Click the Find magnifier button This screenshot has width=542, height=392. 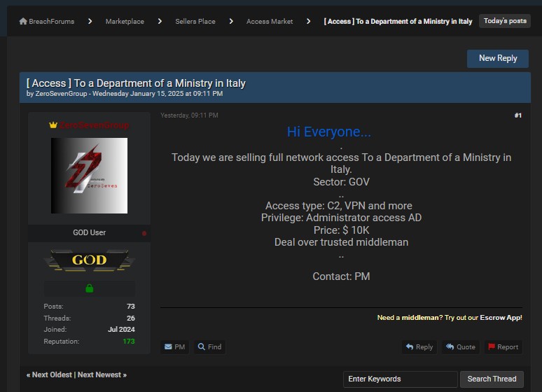point(209,346)
